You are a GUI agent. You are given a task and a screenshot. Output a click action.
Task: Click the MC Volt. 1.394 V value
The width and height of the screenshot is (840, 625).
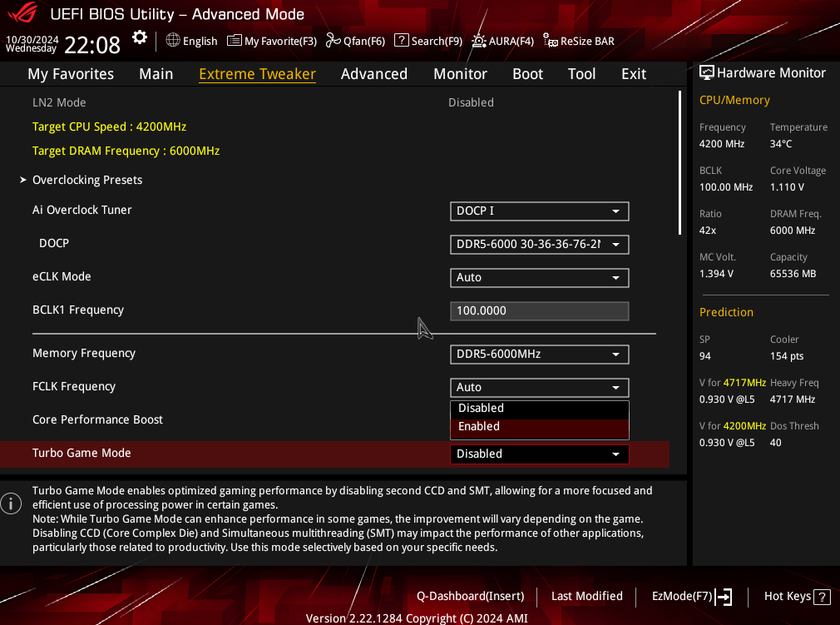click(716, 274)
